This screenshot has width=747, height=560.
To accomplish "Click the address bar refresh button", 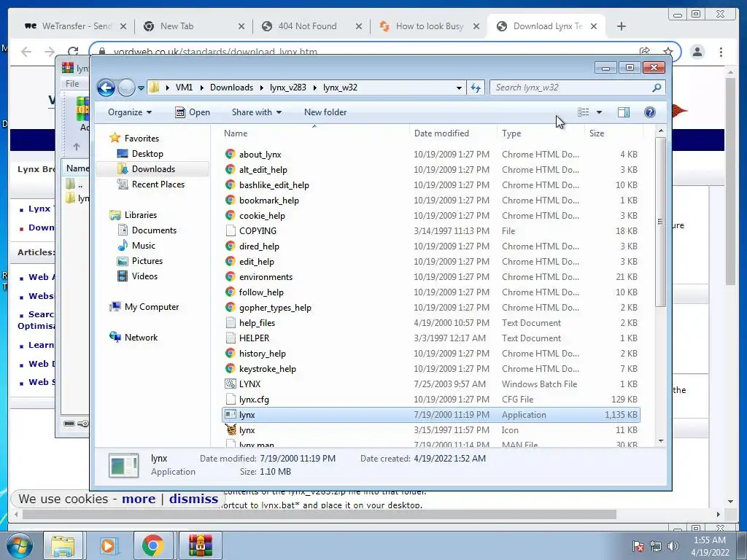I will 476,87.
